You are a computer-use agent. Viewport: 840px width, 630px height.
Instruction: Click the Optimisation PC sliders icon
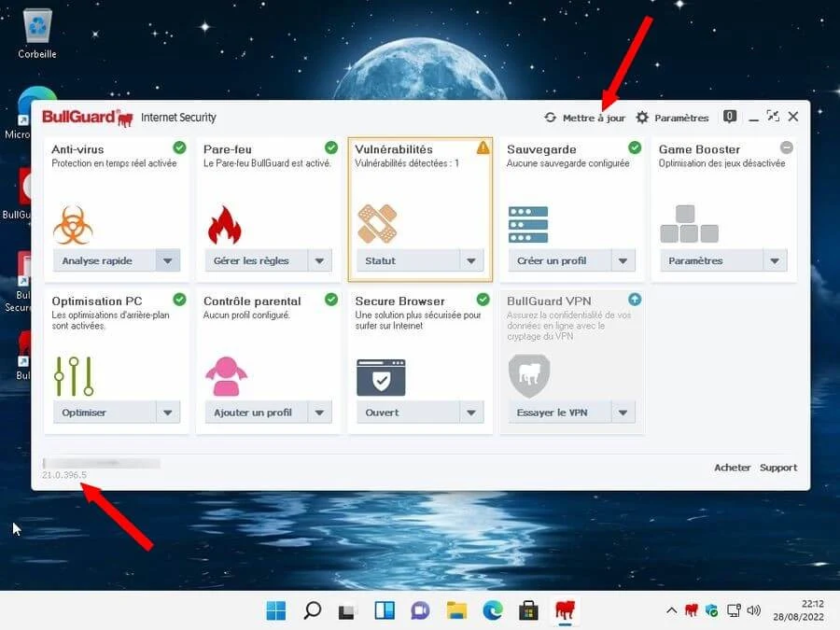(74, 376)
